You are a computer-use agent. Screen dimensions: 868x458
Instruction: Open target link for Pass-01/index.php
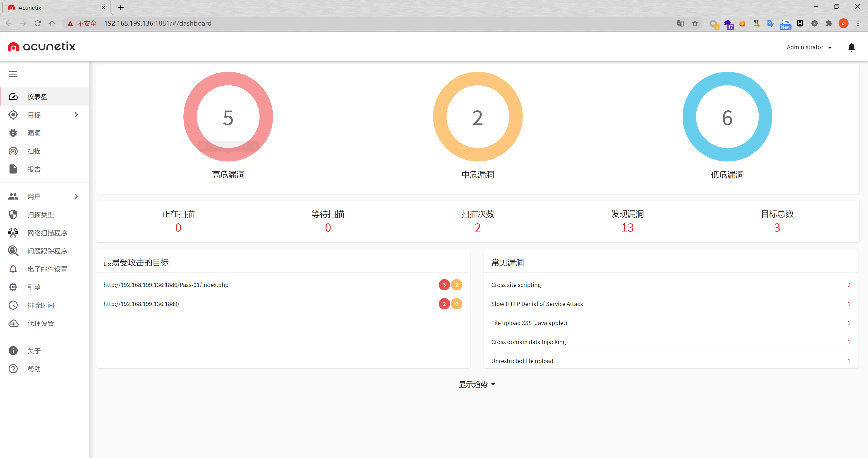166,285
